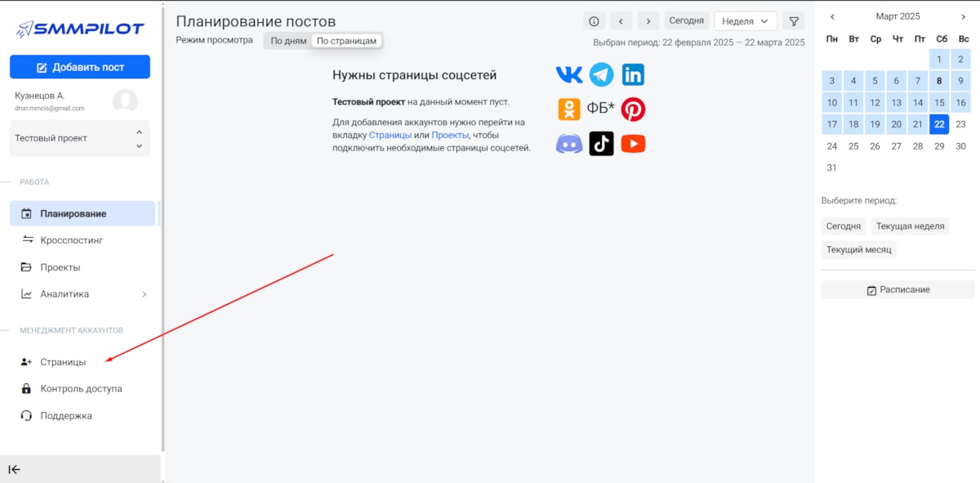Open Аналитика in the sidebar

coord(82,294)
